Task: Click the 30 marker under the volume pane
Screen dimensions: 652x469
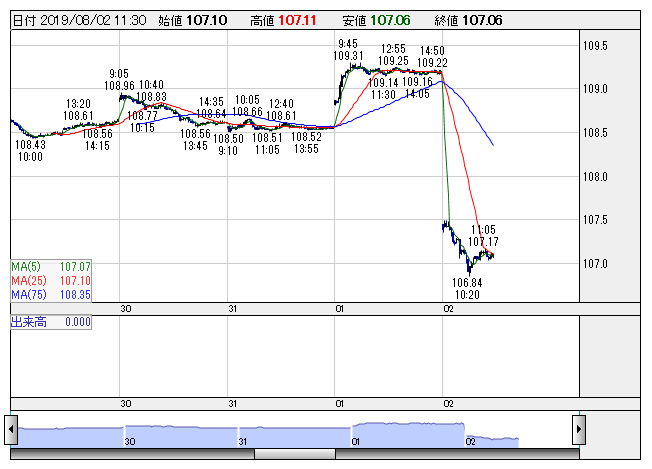Action: point(126,404)
